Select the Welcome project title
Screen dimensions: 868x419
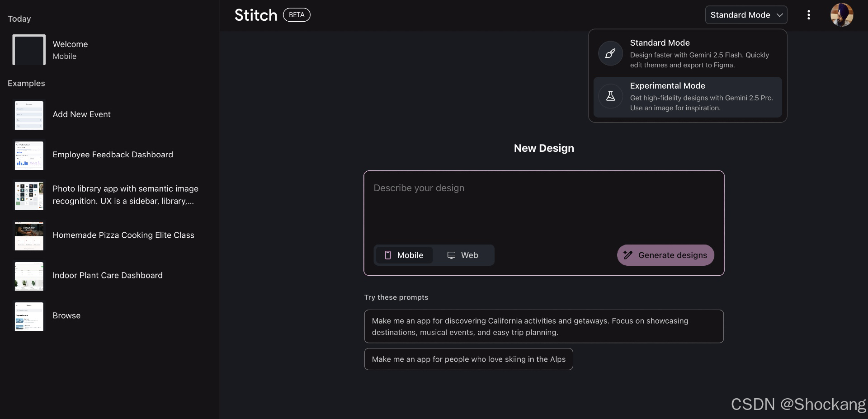[70, 44]
